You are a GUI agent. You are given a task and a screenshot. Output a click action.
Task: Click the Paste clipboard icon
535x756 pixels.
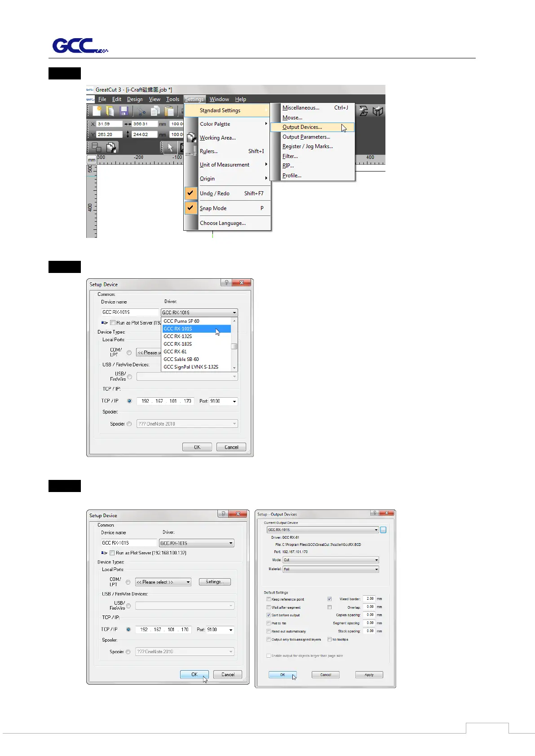(169, 111)
